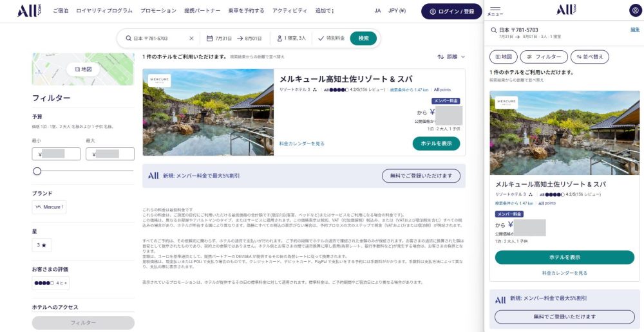Open 距離 sort dropdown
This screenshot has width=644, height=332.
coord(451,57)
